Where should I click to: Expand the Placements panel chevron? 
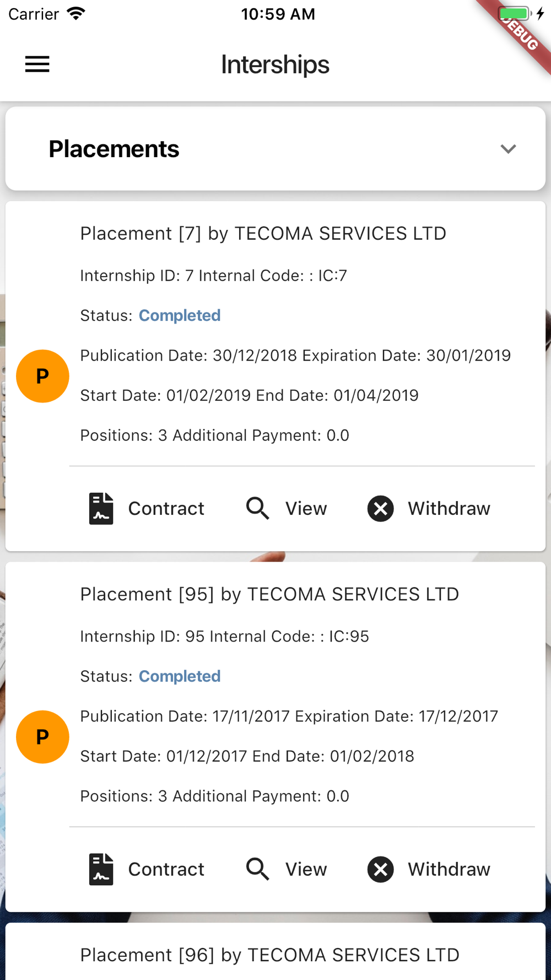pos(508,149)
